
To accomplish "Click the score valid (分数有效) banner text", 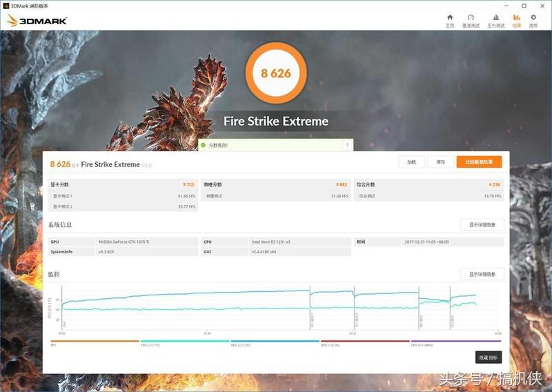I will [218, 145].
